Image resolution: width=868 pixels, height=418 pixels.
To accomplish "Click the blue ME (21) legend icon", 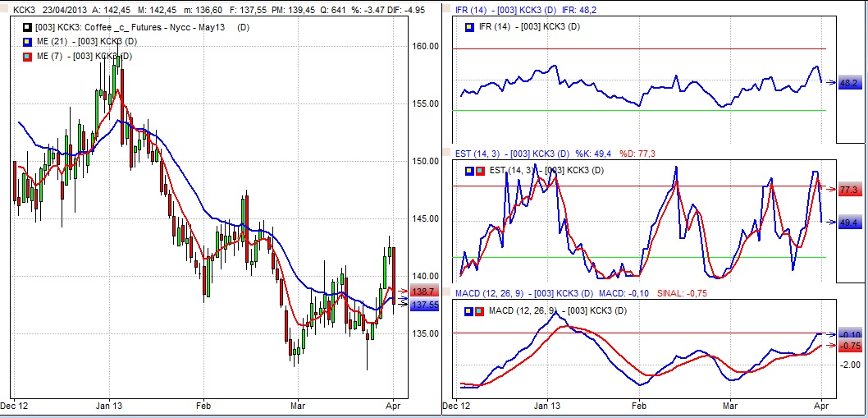I will (x=28, y=42).
